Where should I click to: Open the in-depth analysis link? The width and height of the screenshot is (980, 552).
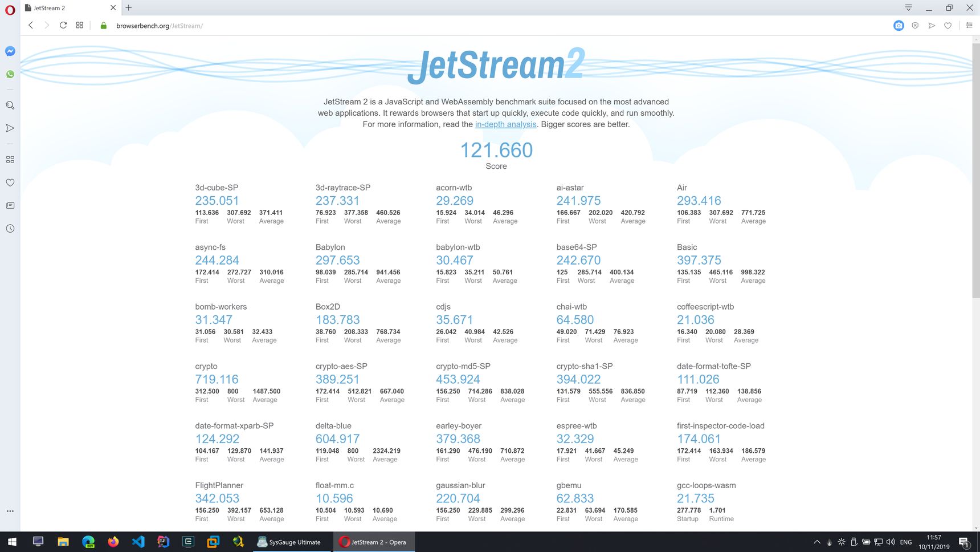(505, 124)
